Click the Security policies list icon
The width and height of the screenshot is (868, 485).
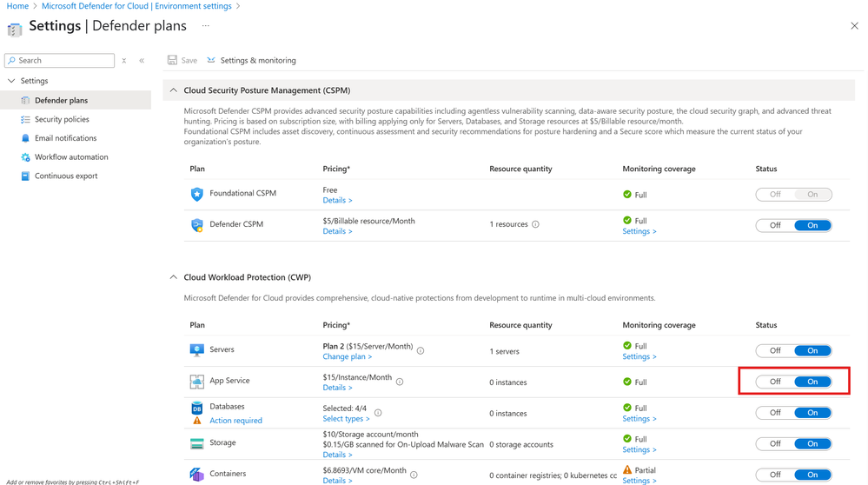pyautogui.click(x=25, y=119)
